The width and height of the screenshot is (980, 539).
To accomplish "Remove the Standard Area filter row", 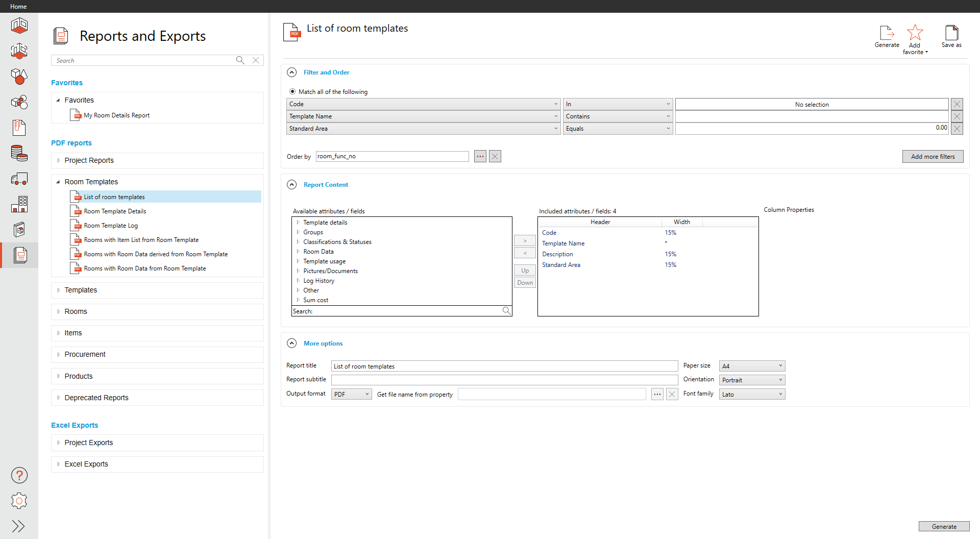I will click(x=957, y=129).
